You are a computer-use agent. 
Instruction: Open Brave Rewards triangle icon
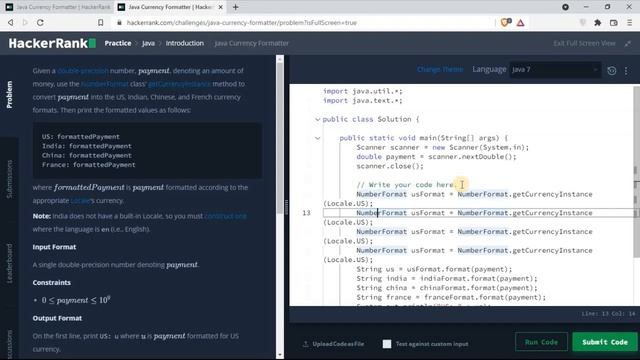pos(520,23)
